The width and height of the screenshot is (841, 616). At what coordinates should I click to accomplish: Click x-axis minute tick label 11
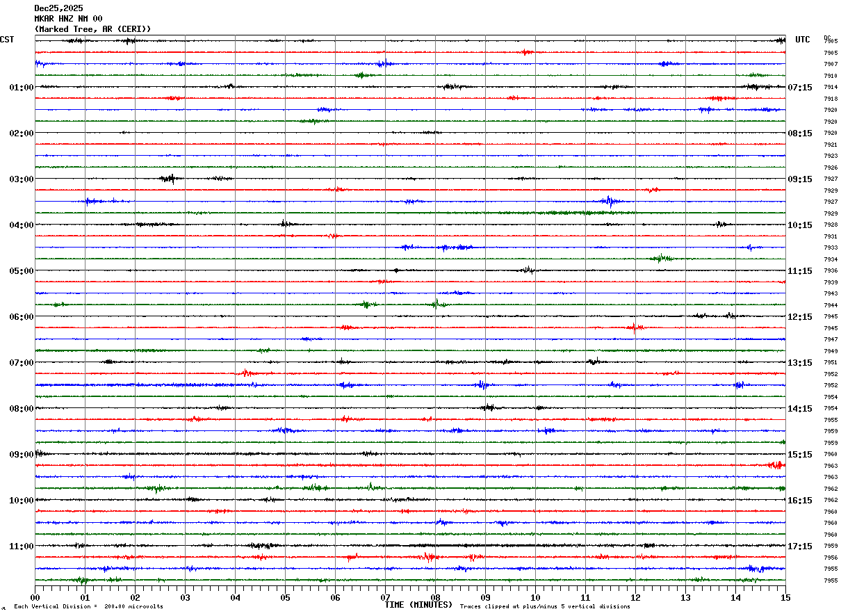point(585,597)
